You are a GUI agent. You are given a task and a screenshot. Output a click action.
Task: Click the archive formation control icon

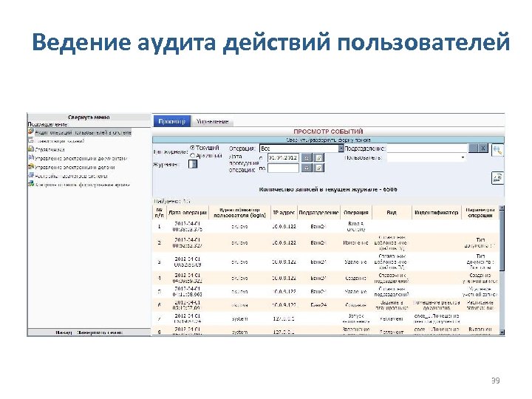(x=31, y=184)
